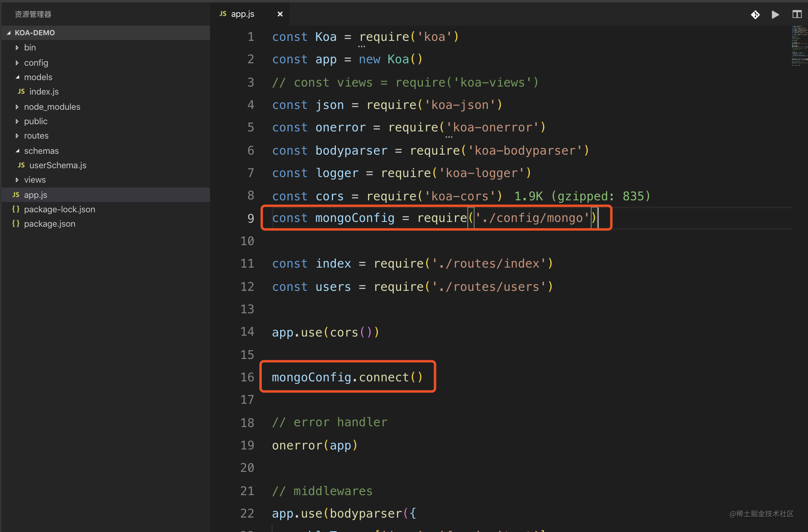Image resolution: width=808 pixels, height=532 pixels.
Task: Expand the node_modules folder arrow
Action: pos(17,107)
